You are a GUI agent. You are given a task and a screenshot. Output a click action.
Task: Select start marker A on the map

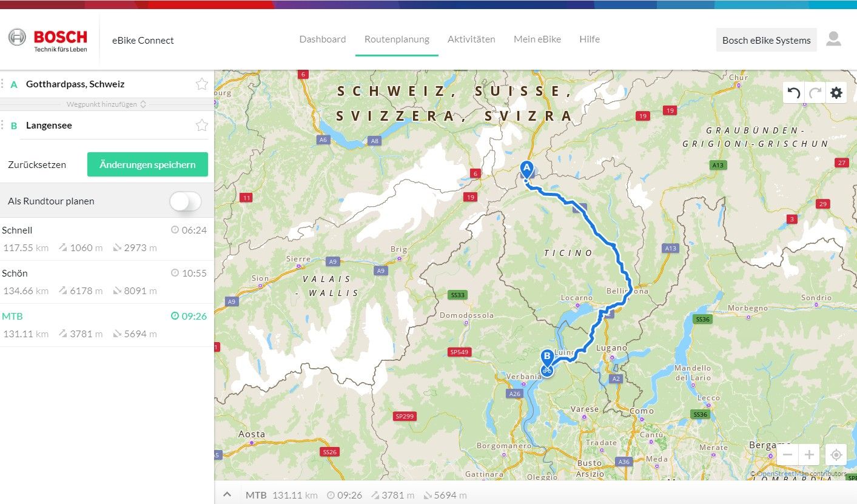coord(526,169)
